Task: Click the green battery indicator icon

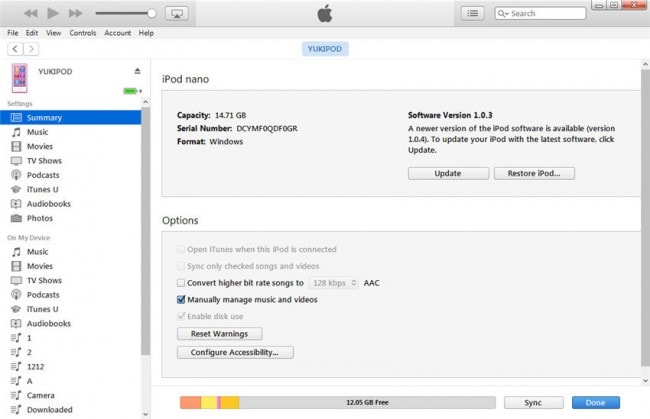Action: (x=132, y=91)
